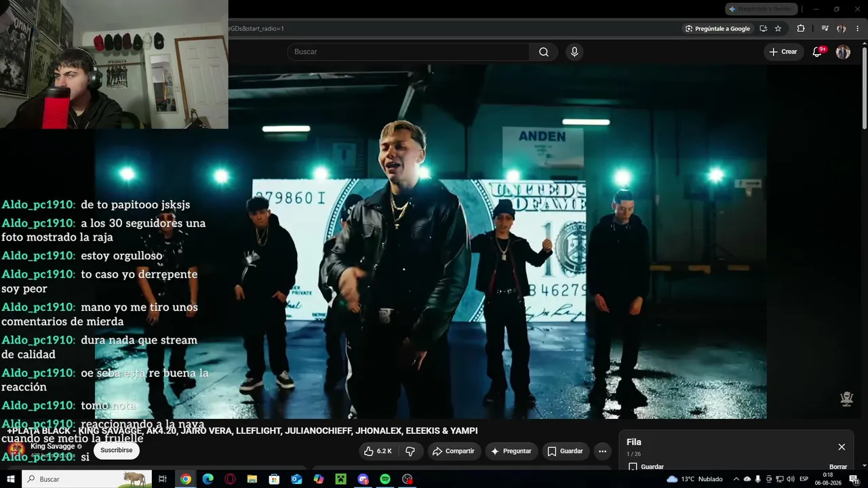Viewport: 868px width, 488px height.
Task: Click the Windows taskbar Buscar search box
Action: 87,479
